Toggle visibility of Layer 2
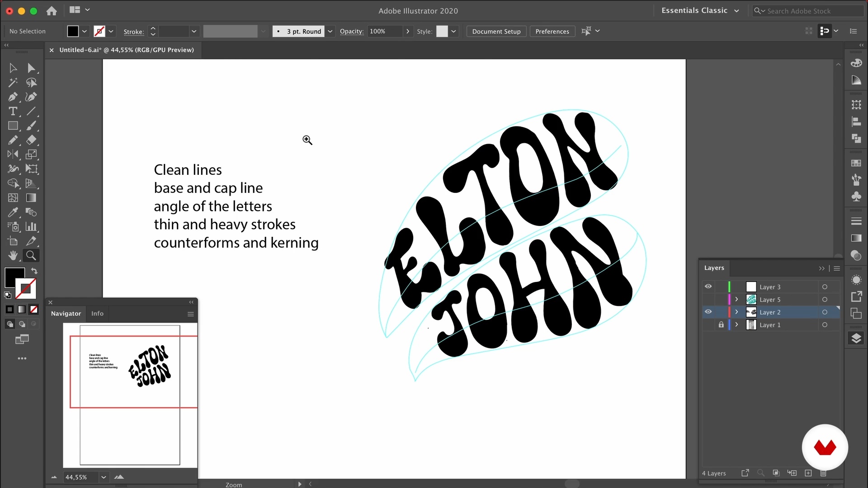This screenshot has width=868, height=488. [708, 312]
